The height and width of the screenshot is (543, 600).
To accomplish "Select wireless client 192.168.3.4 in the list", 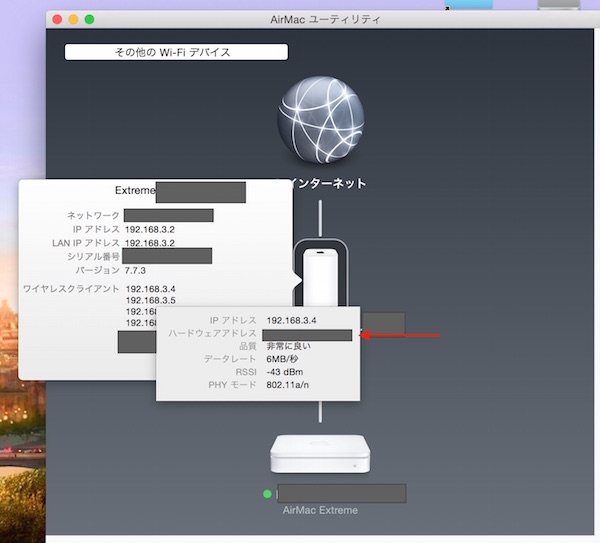I will pyautogui.click(x=150, y=288).
